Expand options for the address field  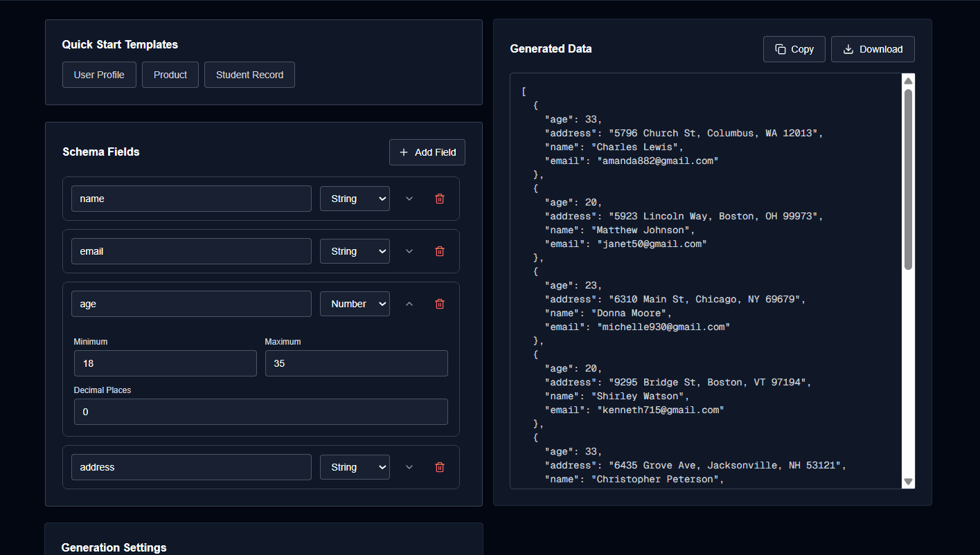point(409,467)
